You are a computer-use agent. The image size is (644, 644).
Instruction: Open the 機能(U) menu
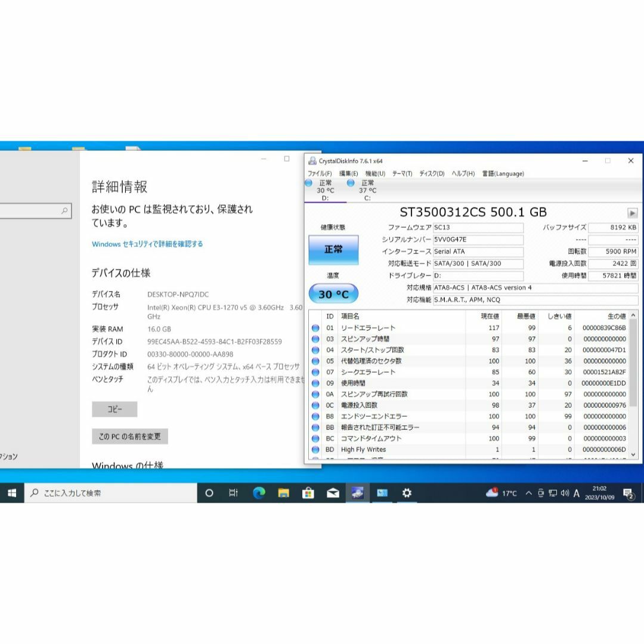[375, 174]
